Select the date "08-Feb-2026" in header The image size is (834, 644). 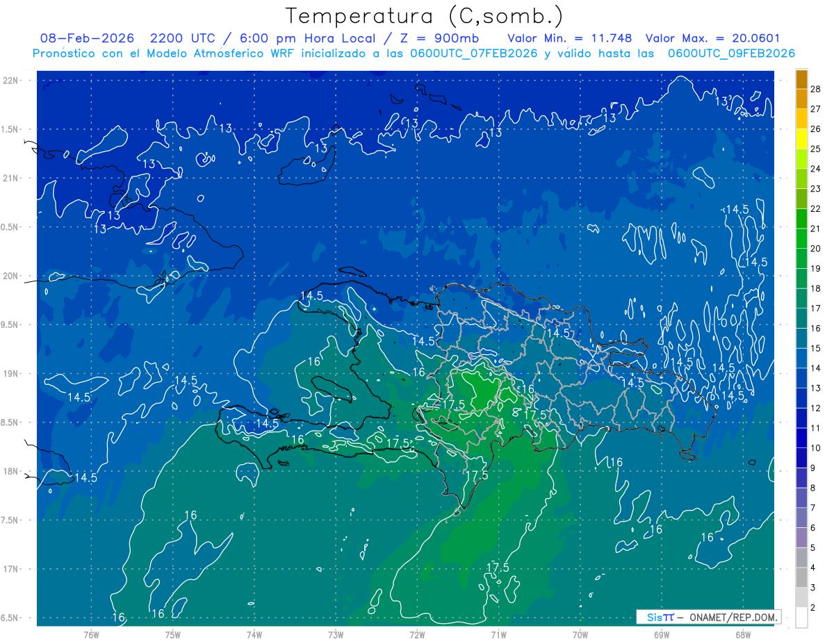[87, 38]
